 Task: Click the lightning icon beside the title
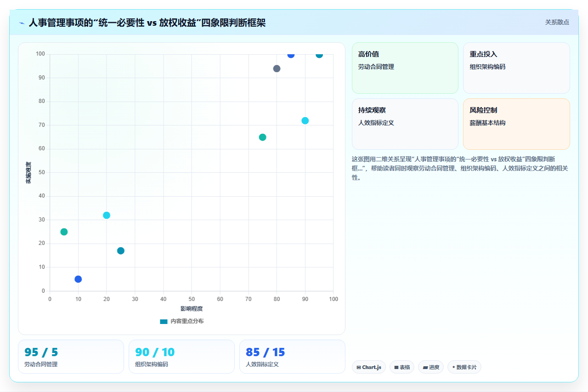pyautogui.click(x=22, y=23)
